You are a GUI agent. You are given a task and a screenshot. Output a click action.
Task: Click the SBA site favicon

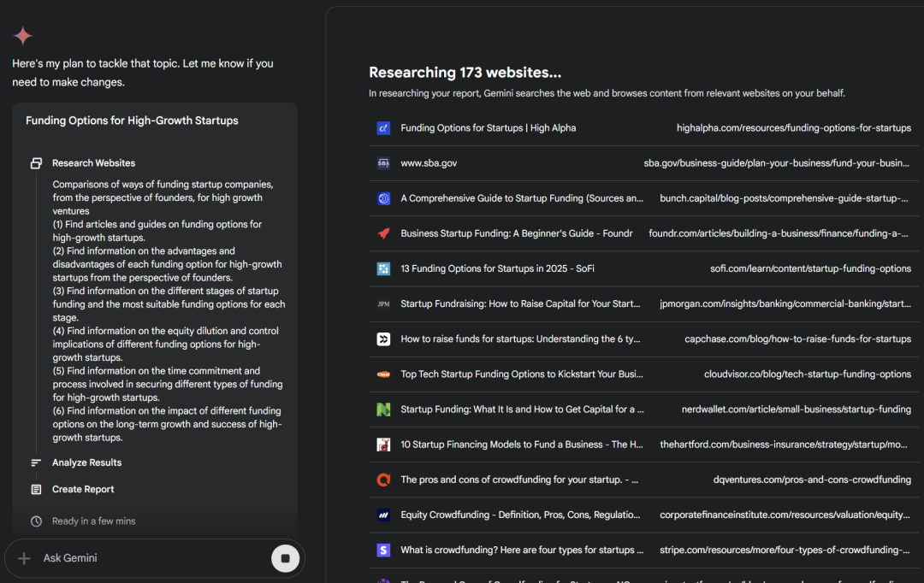[383, 163]
